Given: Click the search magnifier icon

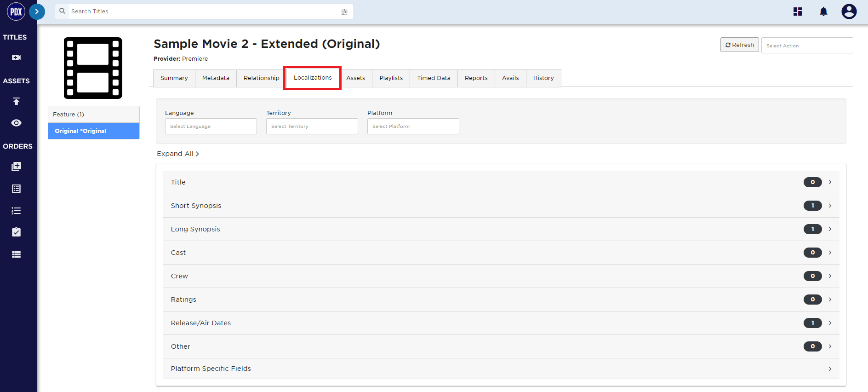Looking at the screenshot, I should pos(63,11).
